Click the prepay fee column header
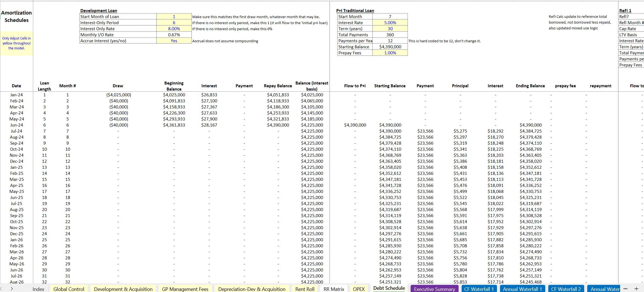 click(x=565, y=86)
